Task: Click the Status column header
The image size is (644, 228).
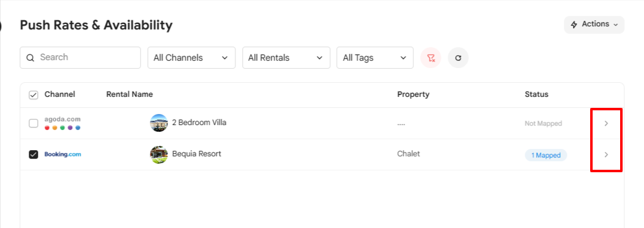Action: tap(536, 94)
